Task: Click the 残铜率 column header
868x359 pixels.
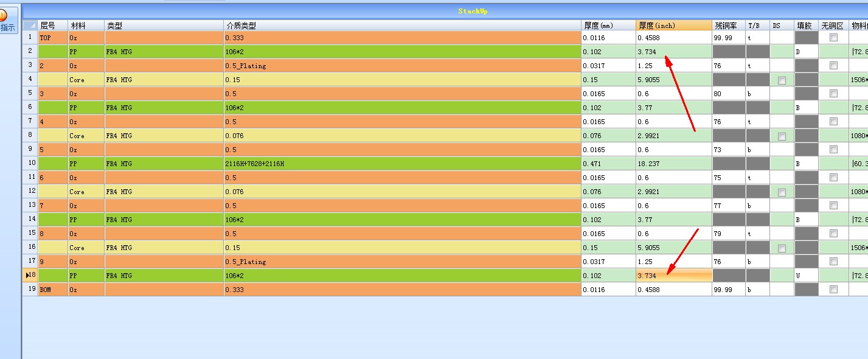Action: [x=729, y=26]
